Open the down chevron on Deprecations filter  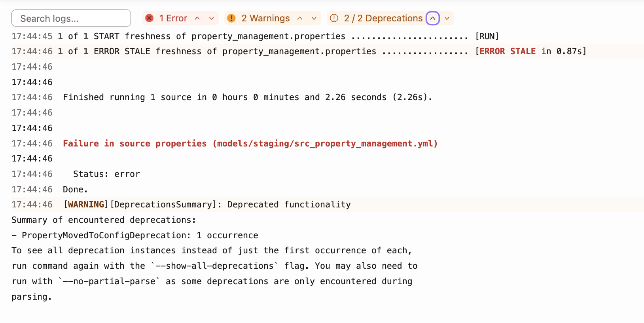[447, 18]
